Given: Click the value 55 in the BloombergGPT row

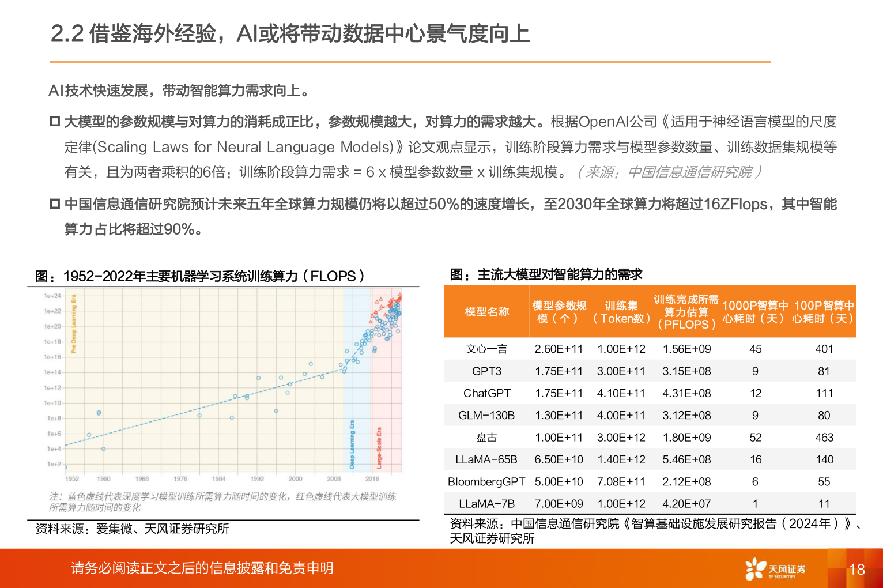Looking at the screenshot, I should 824,481.
